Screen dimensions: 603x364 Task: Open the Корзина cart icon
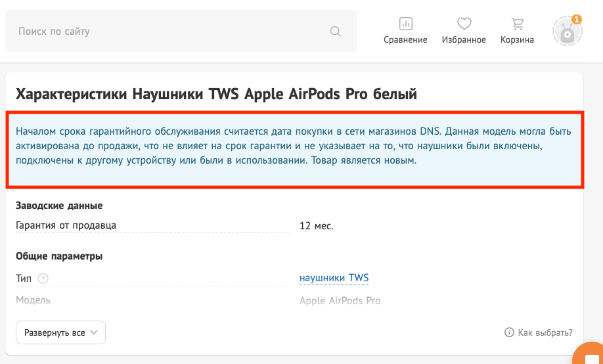click(x=517, y=24)
